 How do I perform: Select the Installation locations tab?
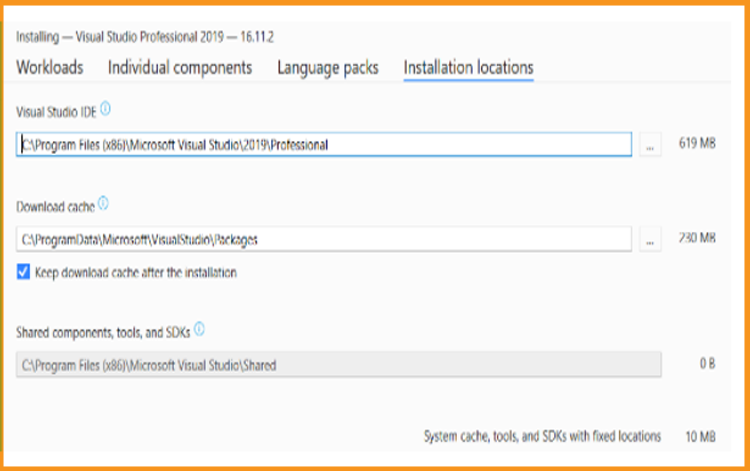[468, 67]
